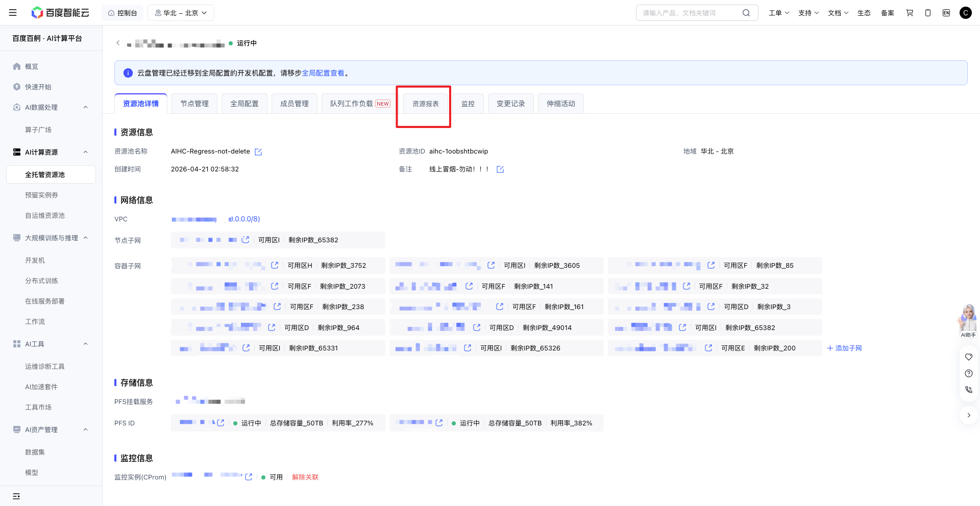Edit the 备注 remark pencil icon
The image size is (980, 506).
500,169
